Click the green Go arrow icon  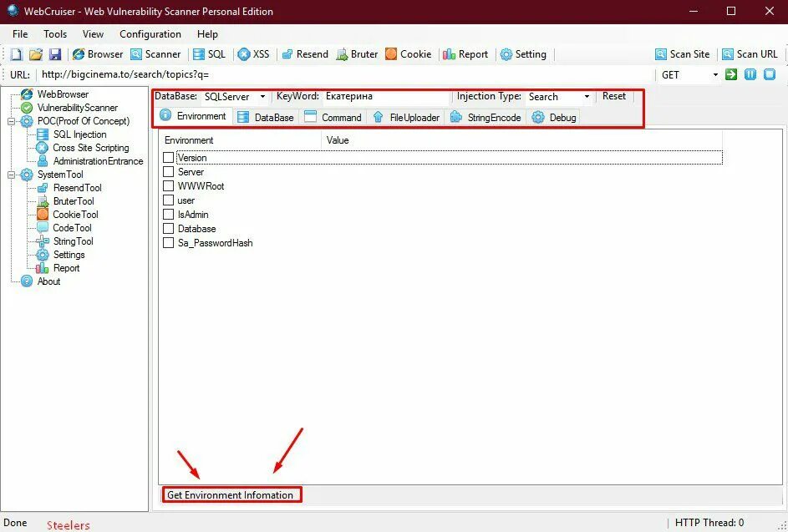pyautogui.click(x=731, y=75)
